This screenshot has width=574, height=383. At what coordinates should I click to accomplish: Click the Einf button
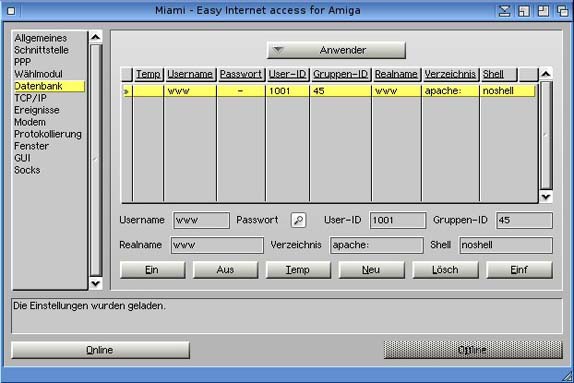pos(519,270)
